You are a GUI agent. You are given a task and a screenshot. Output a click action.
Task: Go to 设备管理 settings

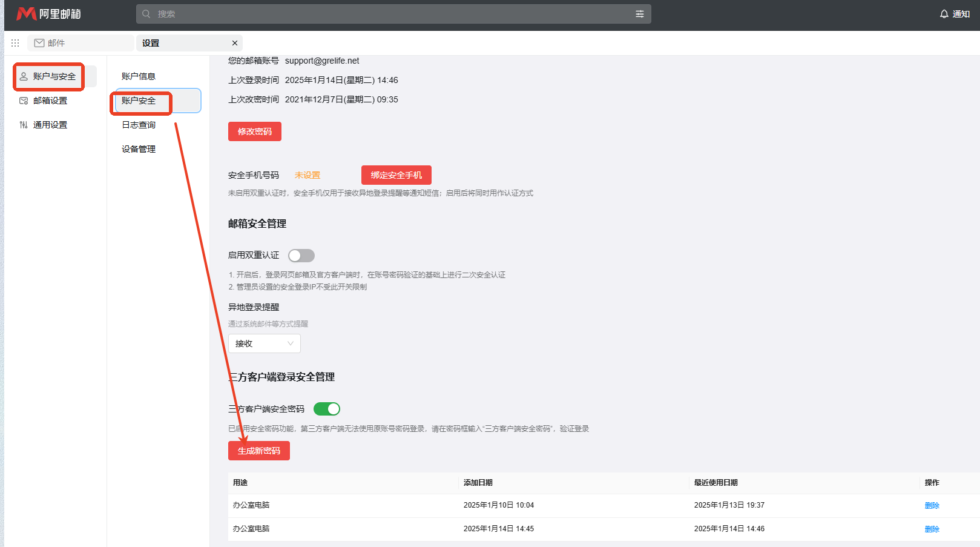tap(139, 149)
